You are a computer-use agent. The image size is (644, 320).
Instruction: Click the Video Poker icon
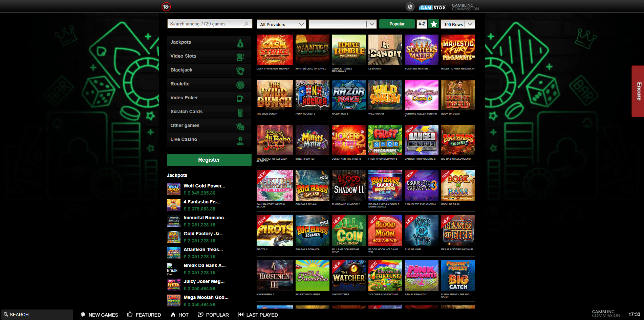tap(240, 99)
